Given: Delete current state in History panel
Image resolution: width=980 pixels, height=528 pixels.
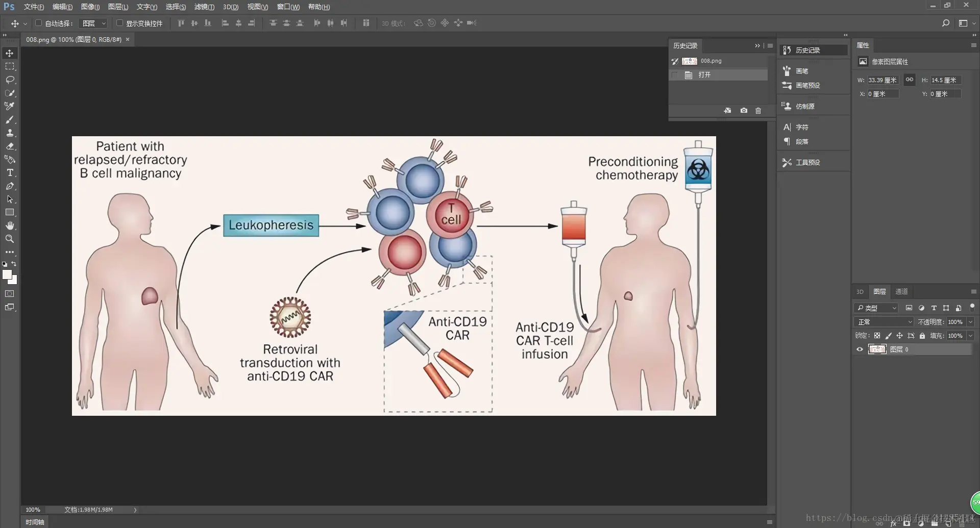Looking at the screenshot, I should click(758, 111).
